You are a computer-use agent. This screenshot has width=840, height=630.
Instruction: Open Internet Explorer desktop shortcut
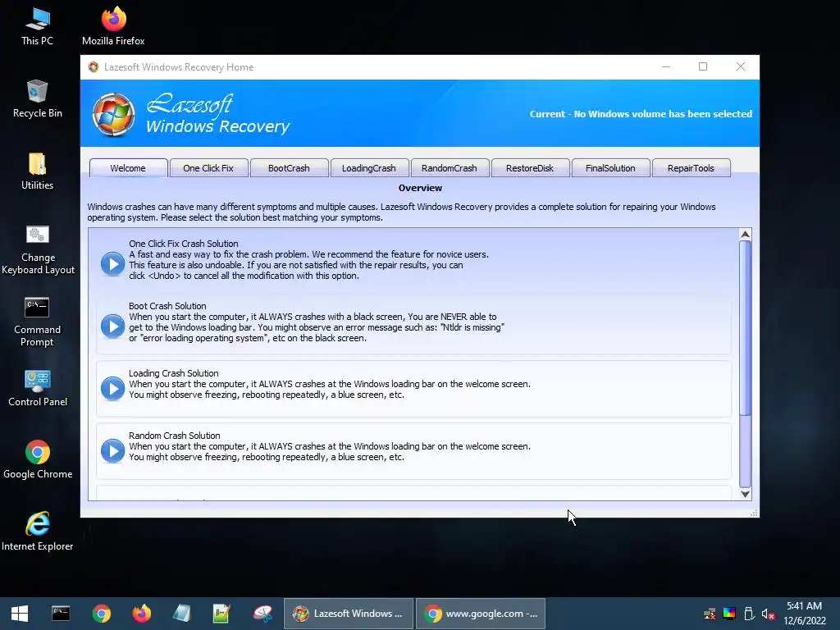[x=38, y=532]
